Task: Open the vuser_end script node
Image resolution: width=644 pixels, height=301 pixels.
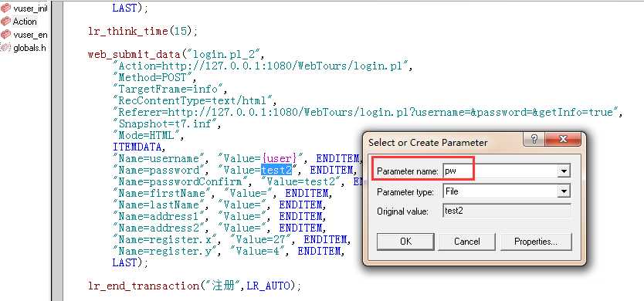Action: point(29,35)
